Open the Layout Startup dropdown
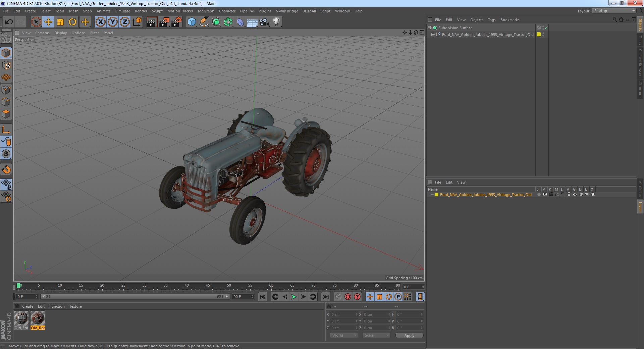 [613, 11]
